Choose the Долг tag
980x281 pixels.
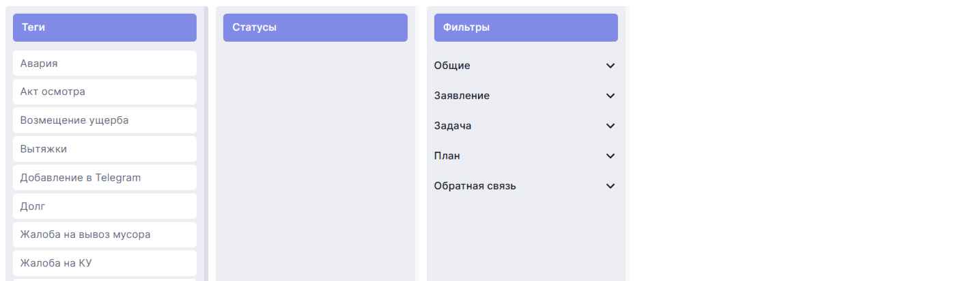pos(104,206)
